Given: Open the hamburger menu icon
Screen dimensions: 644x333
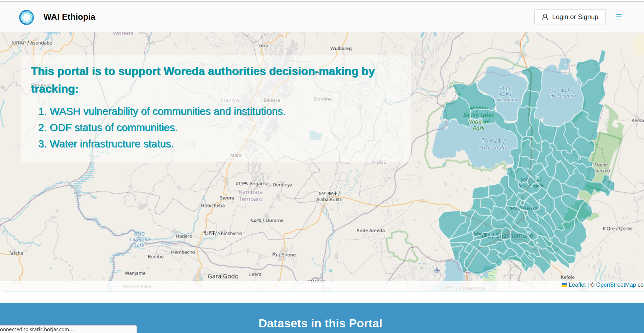Looking at the screenshot, I should pyautogui.click(x=619, y=17).
